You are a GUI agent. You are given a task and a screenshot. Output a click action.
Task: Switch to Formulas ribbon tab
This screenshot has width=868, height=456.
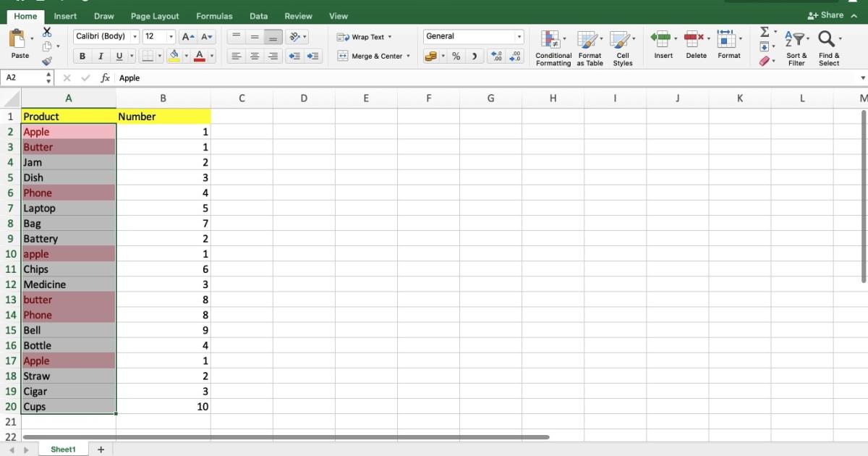(214, 16)
